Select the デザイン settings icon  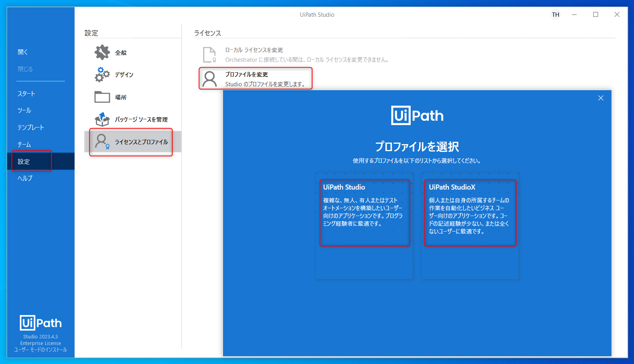click(101, 75)
